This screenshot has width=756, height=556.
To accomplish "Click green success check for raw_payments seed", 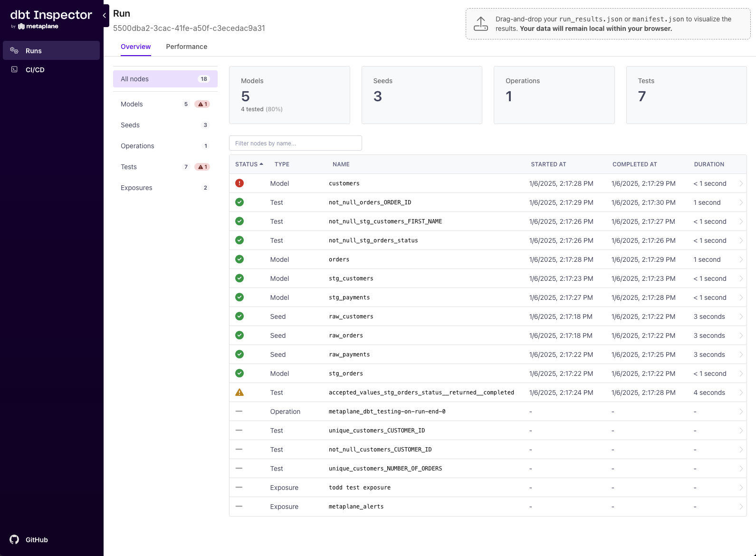I will (x=239, y=355).
